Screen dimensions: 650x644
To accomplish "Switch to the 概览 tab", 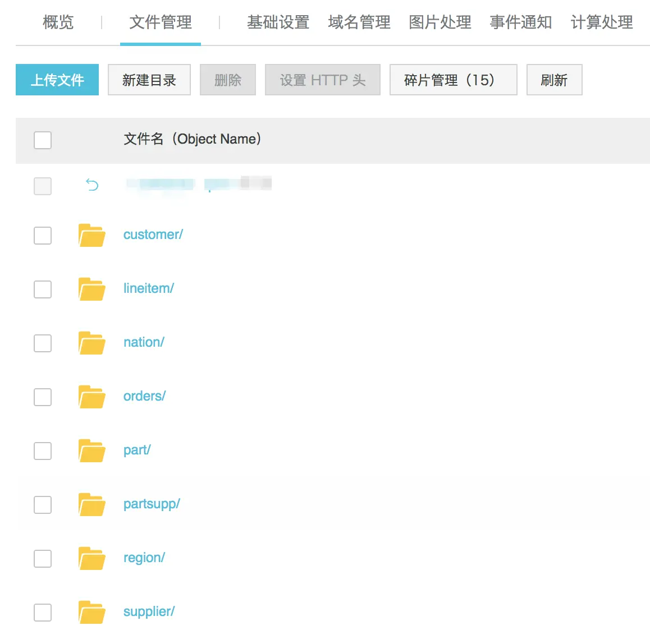I will click(x=58, y=22).
